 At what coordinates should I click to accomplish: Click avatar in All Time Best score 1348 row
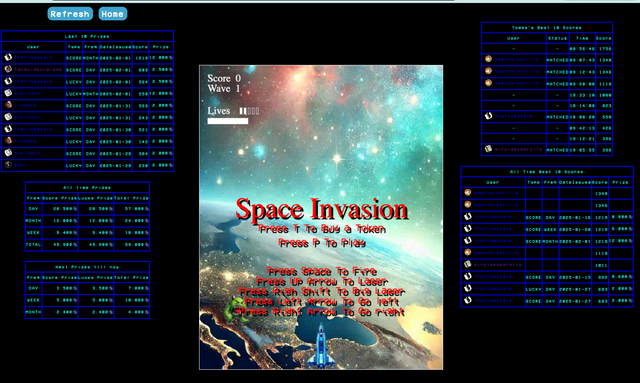pyautogui.click(x=468, y=193)
